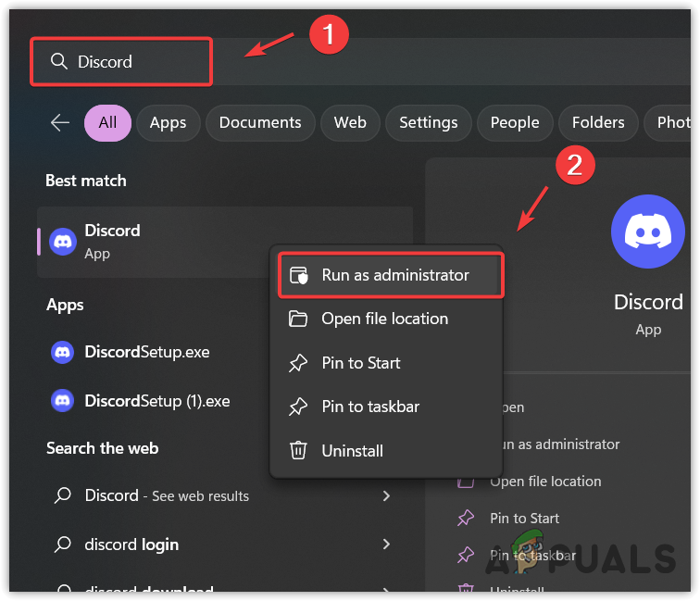Click Run as administrator in details pane
Viewport: 700px width, 601px height.
coord(562,444)
